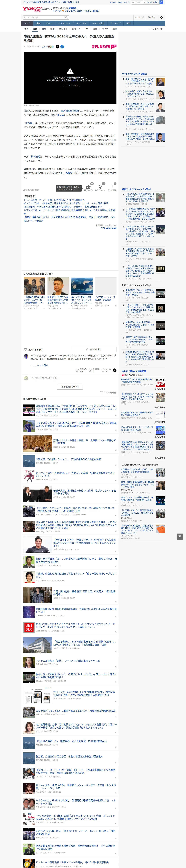
Task: Open the ヘルプ link in the top bar
Action: tap(127, 2)
